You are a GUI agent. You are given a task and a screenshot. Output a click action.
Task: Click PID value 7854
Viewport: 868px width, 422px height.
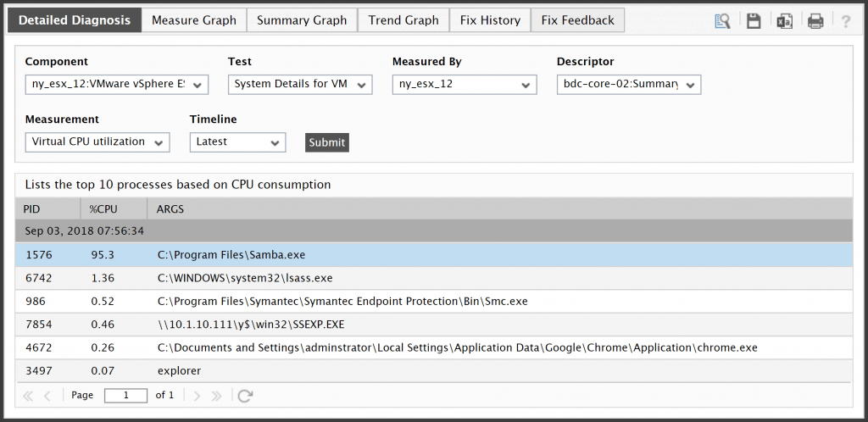pyautogui.click(x=39, y=325)
